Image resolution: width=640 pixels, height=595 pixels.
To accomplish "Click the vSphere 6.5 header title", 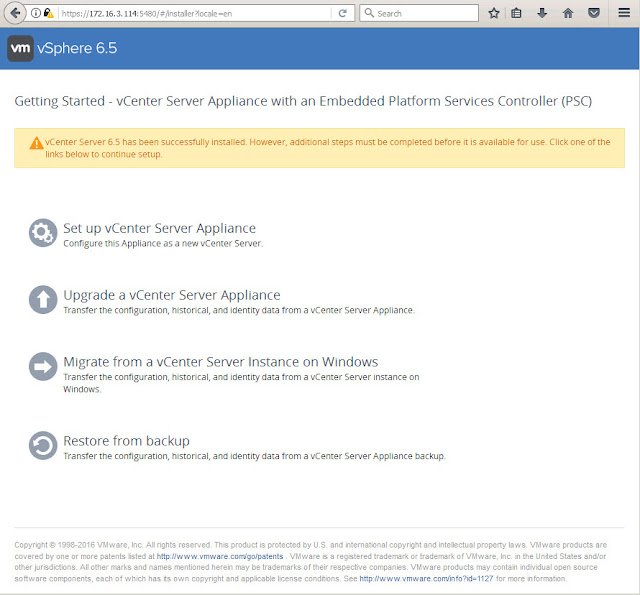I will click(77, 48).
